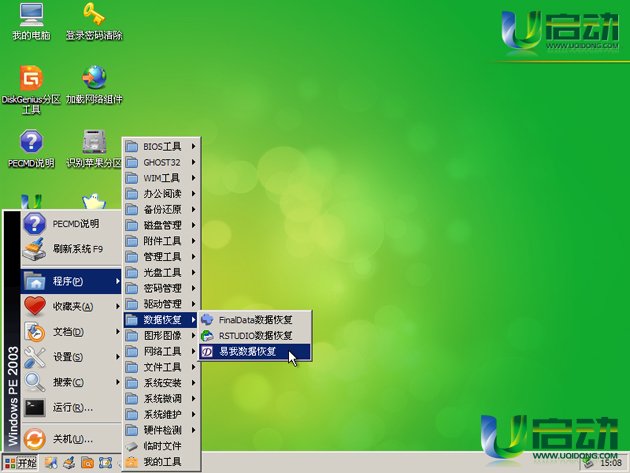The height and width of the screenshot is (473, 630).
Task: Click the 易我数据恢复 D icon
Action: tap(207, 352)
